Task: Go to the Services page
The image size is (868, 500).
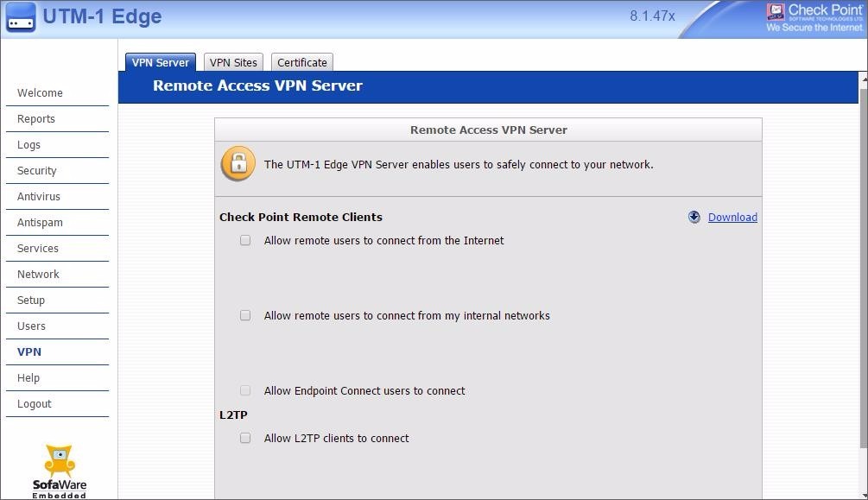Action: (38, 249)
